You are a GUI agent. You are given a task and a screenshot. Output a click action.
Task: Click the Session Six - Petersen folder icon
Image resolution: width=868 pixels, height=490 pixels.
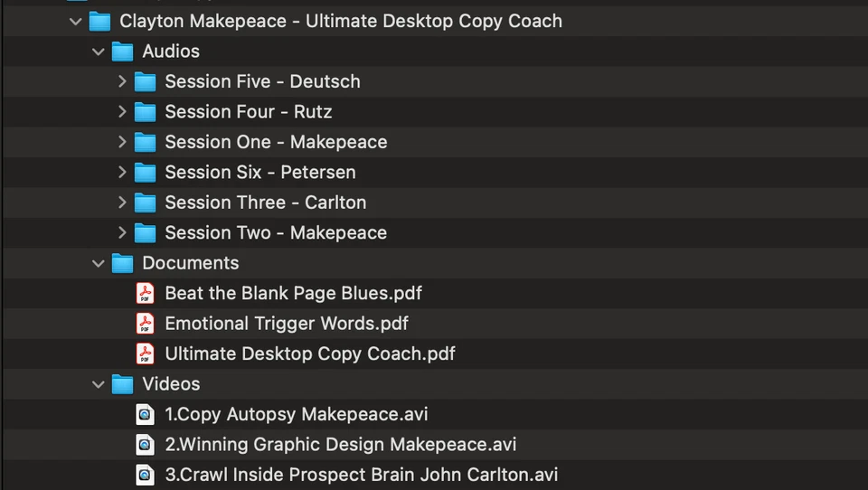point(145,173)
